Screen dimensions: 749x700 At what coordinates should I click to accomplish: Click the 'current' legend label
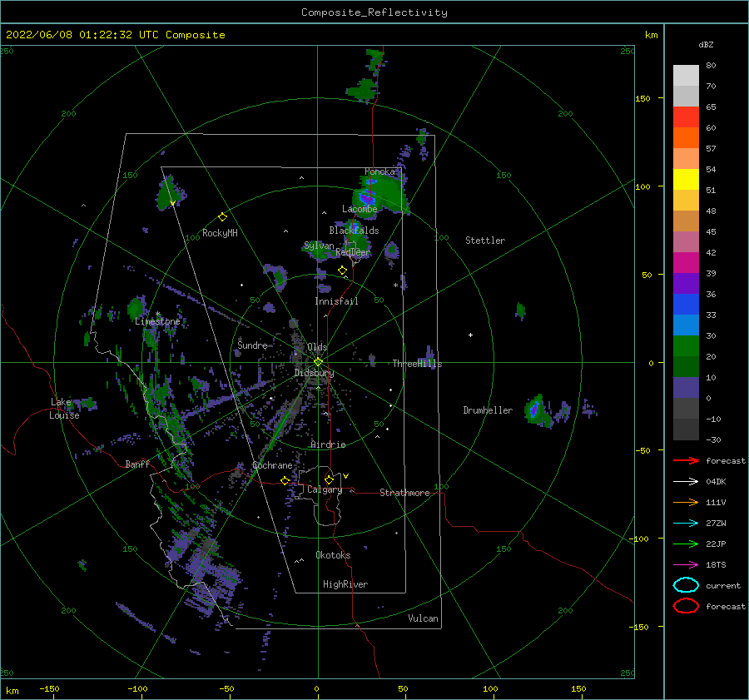coord(723,586)
